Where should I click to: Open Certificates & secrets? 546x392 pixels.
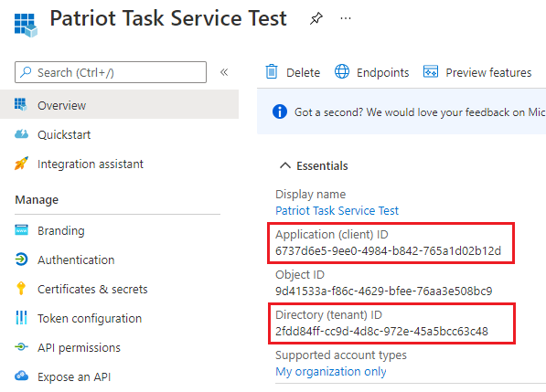[x=92, y=289]
